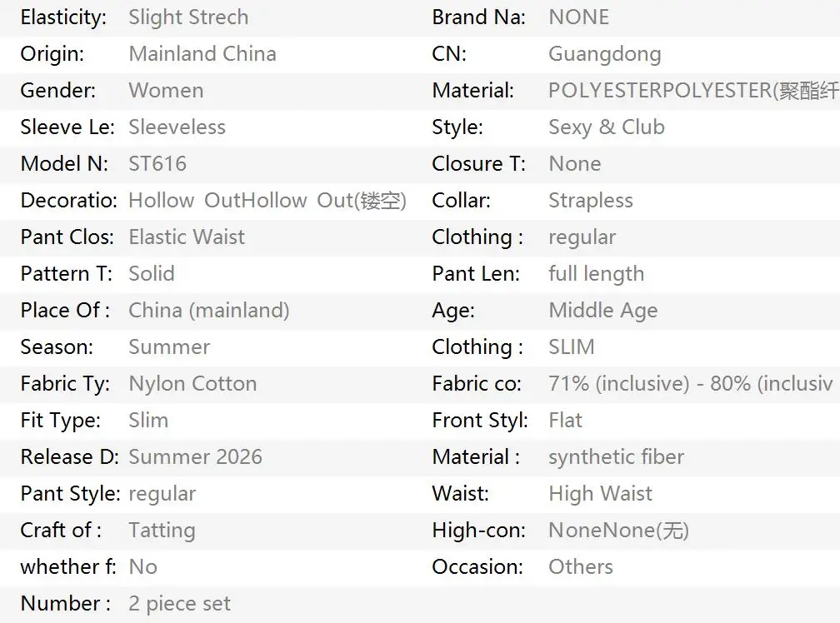Click the 'Slight Strech' elasticity value
Screen dimensions: 840x623
(188, 17)
